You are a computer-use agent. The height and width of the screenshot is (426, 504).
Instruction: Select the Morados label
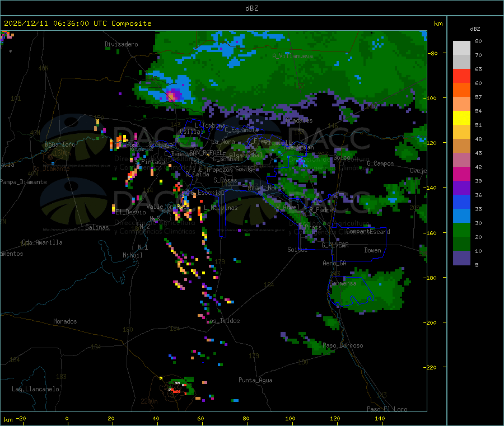[65, 321]
